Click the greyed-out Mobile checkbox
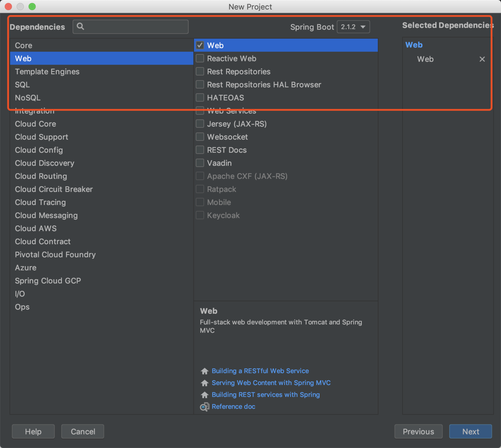This screenshot has height=448, width=501. tap(200, 202)
